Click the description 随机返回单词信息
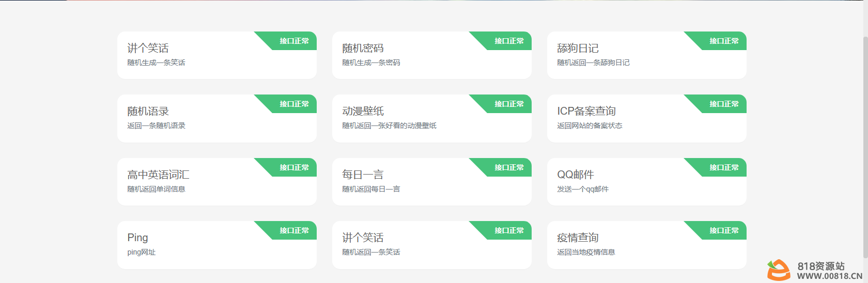The width and height of the screenshot is (868, 283). [x=156, y=189]
